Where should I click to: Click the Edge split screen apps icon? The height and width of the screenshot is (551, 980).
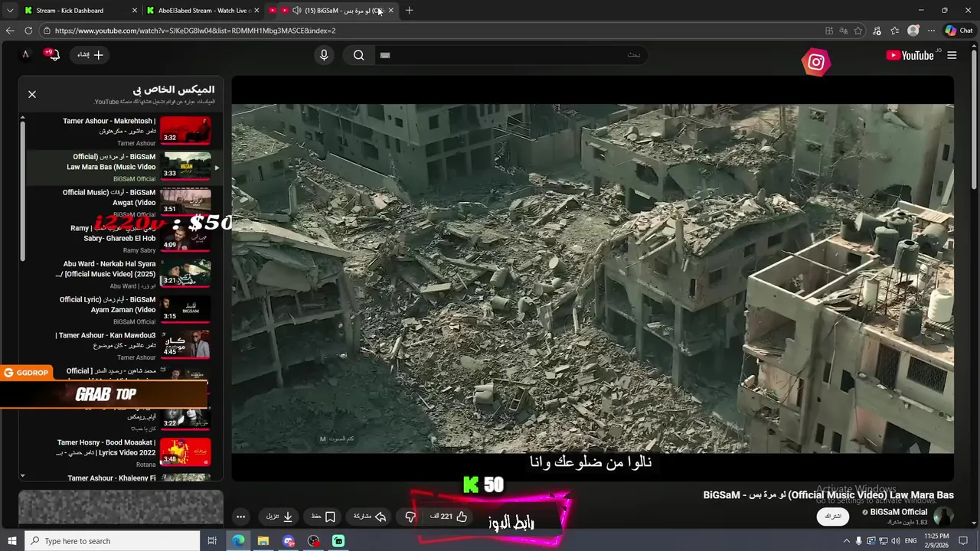(x=829, y=31)
